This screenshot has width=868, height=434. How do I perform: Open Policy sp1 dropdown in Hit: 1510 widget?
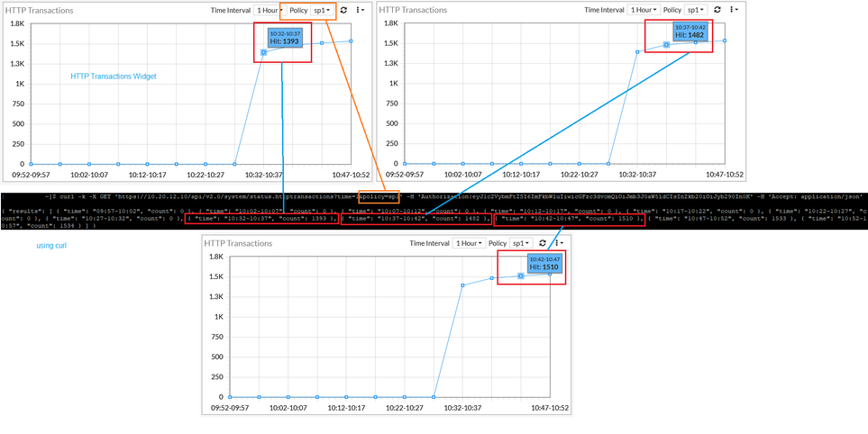click(x=522, y=243)
